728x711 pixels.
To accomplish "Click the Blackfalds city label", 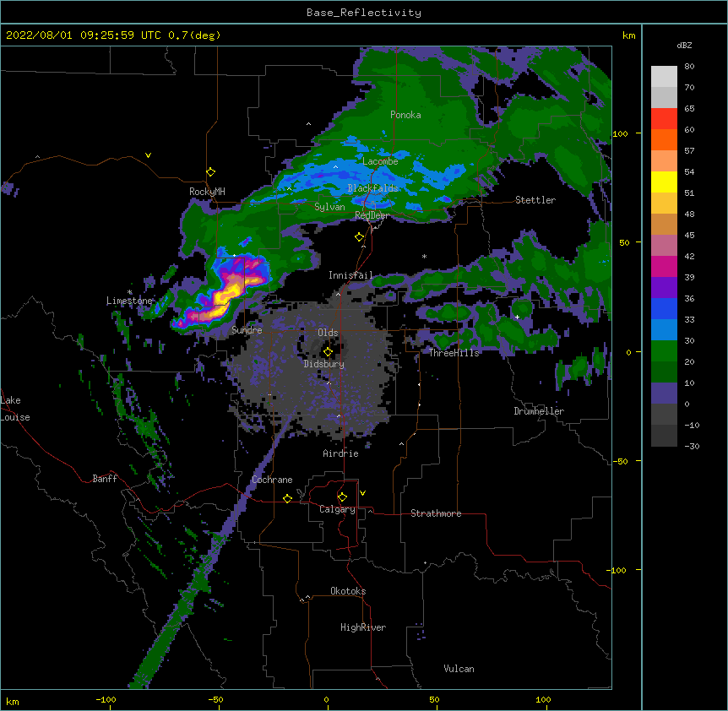I will pyautogui.click(x=372, y=188).
